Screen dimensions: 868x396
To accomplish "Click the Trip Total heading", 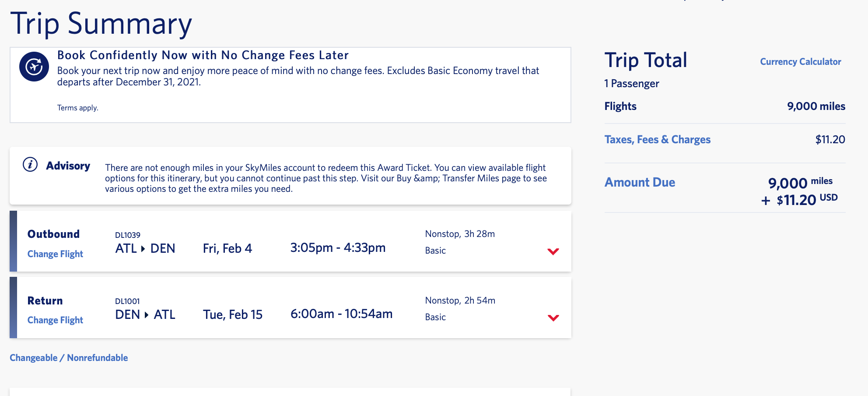I will pos(646,60).
